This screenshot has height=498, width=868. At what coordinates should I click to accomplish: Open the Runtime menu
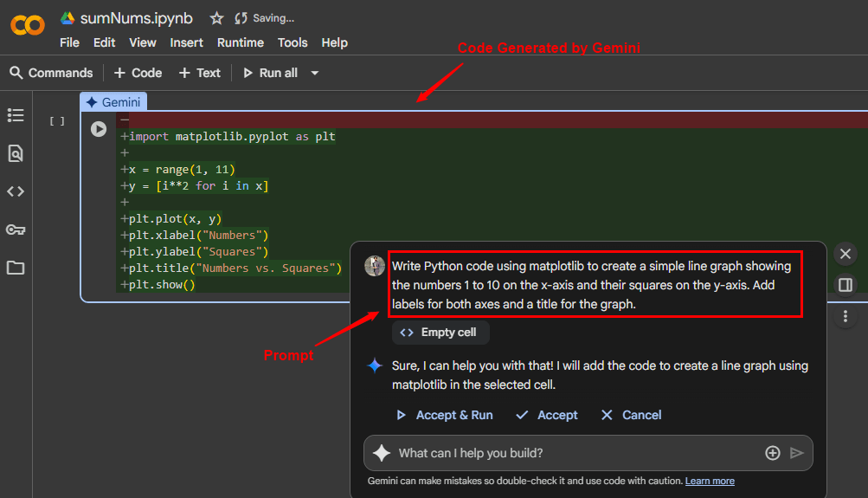click(240, 42)
